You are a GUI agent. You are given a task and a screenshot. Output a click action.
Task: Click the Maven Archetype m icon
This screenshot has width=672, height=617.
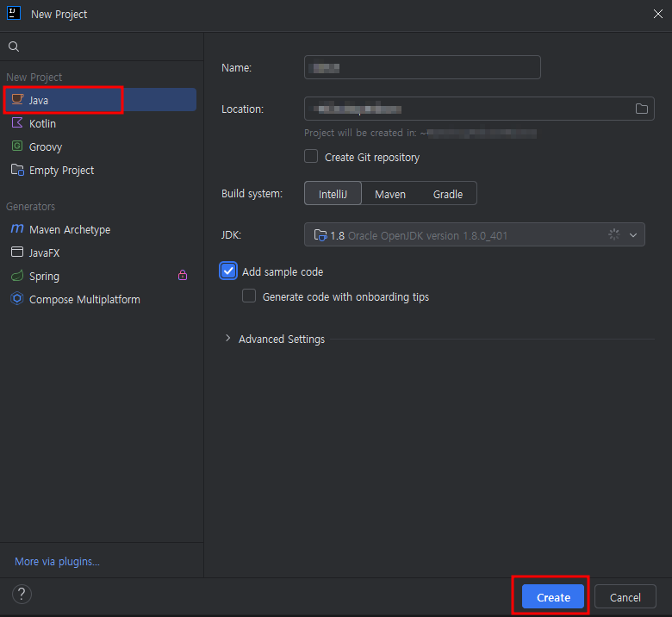[17, 228]
